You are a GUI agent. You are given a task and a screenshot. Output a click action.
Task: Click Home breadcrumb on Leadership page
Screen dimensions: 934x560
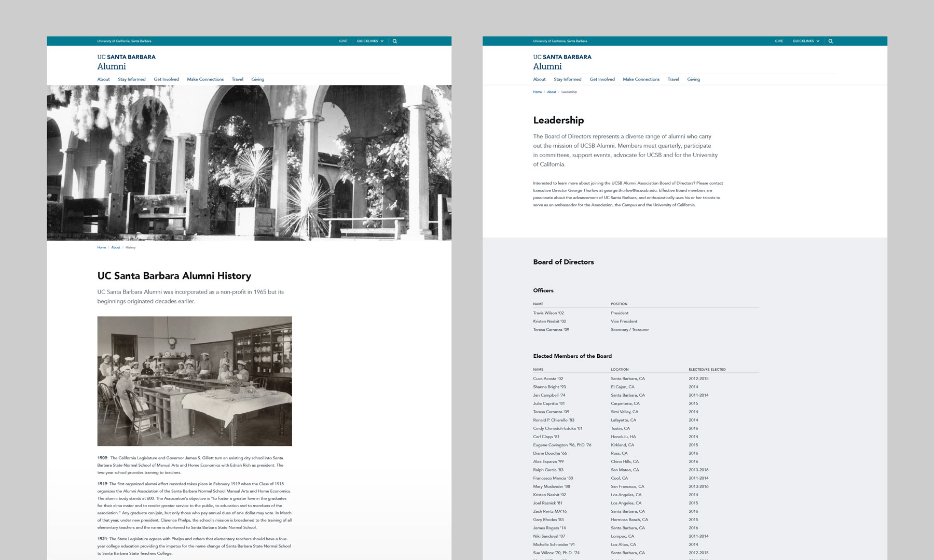point(537,92)
